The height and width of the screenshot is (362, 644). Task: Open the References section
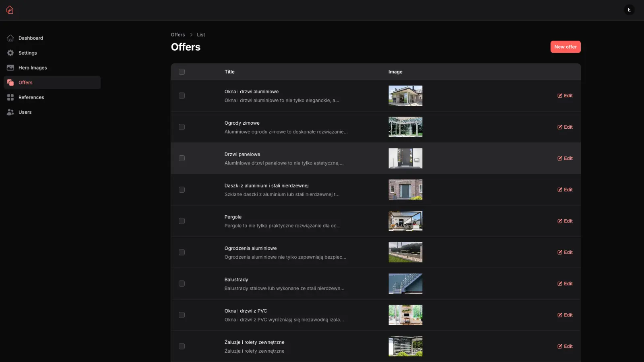(52, 97)
